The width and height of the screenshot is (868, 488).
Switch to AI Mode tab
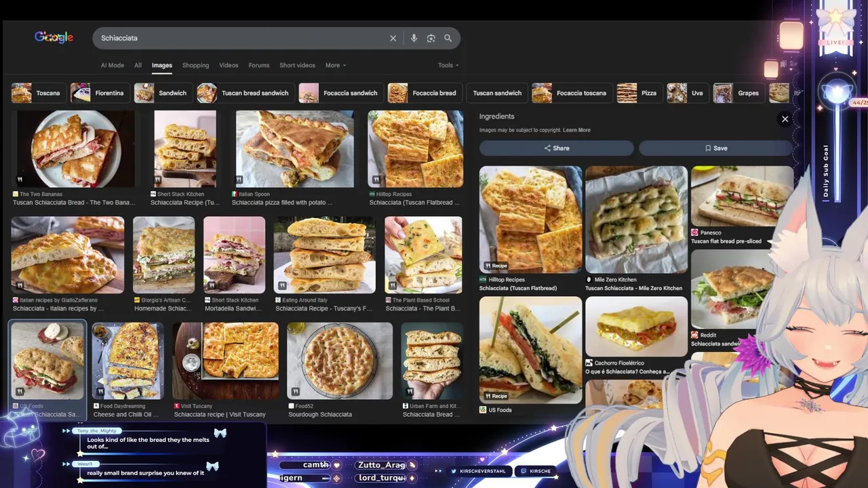113,65
